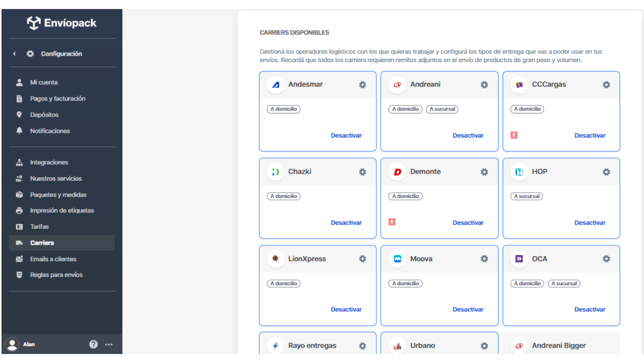Click the Chazki logo icon

click(276, 172)
